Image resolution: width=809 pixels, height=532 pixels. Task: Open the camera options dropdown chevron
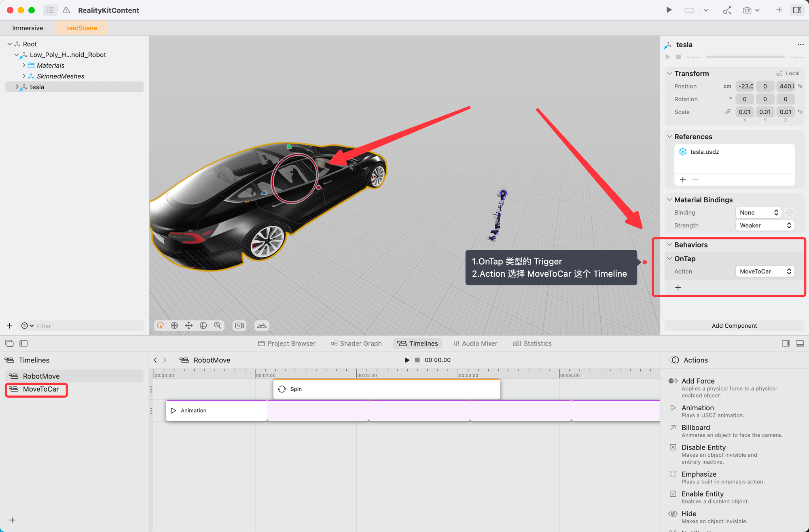click(757, 11)
